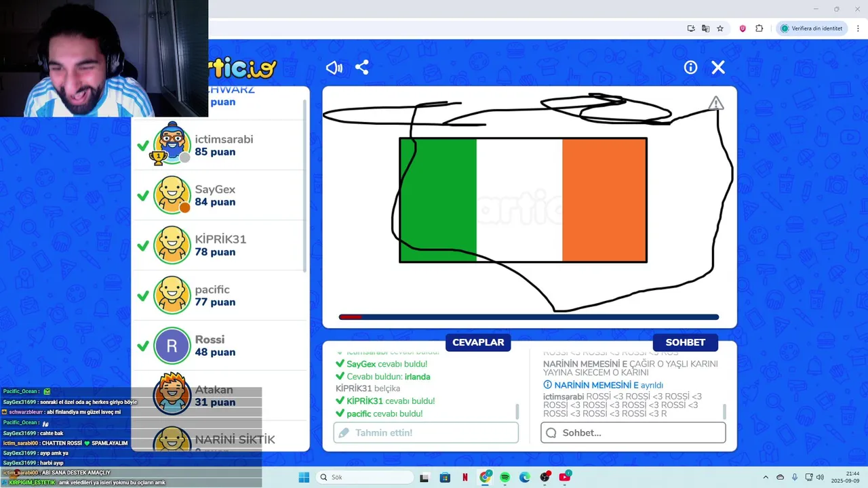868x488 pixels.
Task: Open Netflix from the taskbar
Action: [465, 477]
